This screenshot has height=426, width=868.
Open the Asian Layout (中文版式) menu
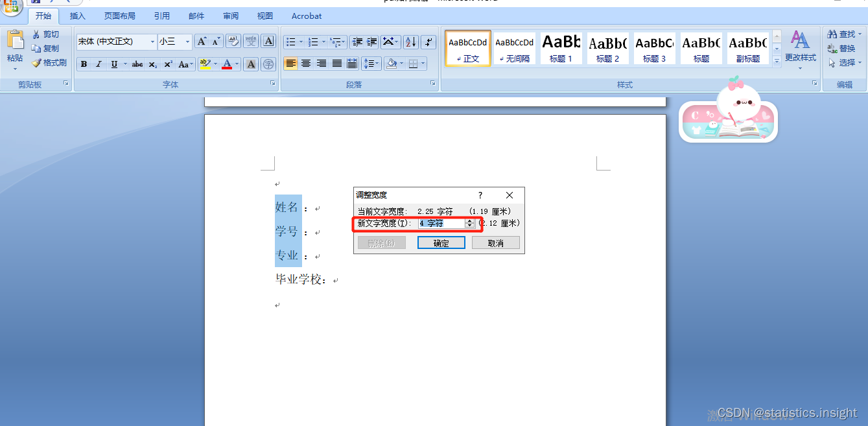click(390, 41)
